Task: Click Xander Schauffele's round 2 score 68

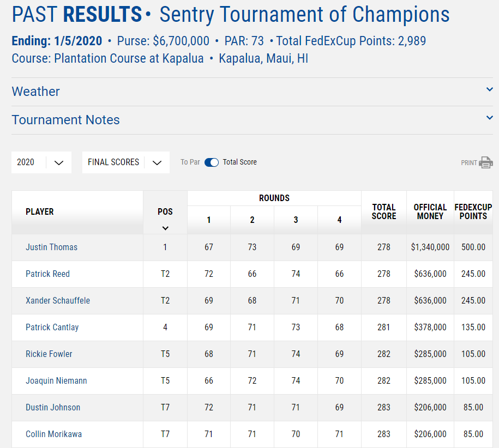Action: pyautogui.click(x=252, y=300)
